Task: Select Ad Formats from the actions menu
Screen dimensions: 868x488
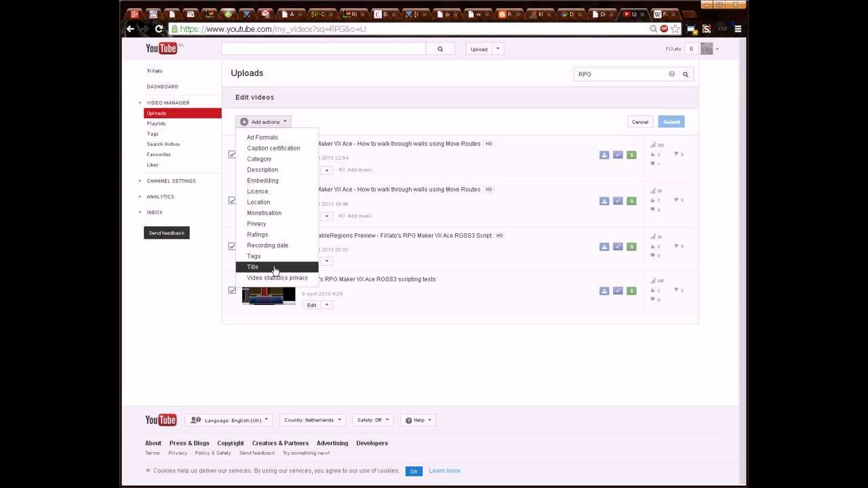Action: tap(277, 137)
